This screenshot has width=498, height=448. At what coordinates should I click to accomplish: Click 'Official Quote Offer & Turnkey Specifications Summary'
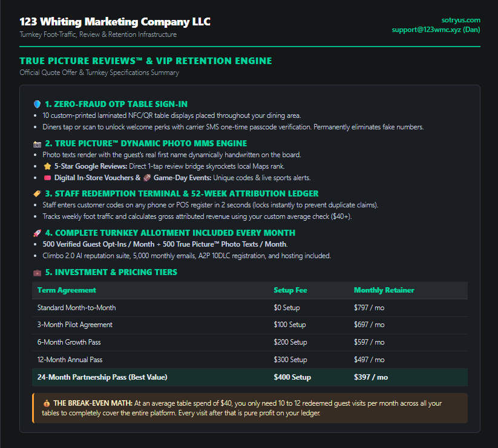coord(99,73)
